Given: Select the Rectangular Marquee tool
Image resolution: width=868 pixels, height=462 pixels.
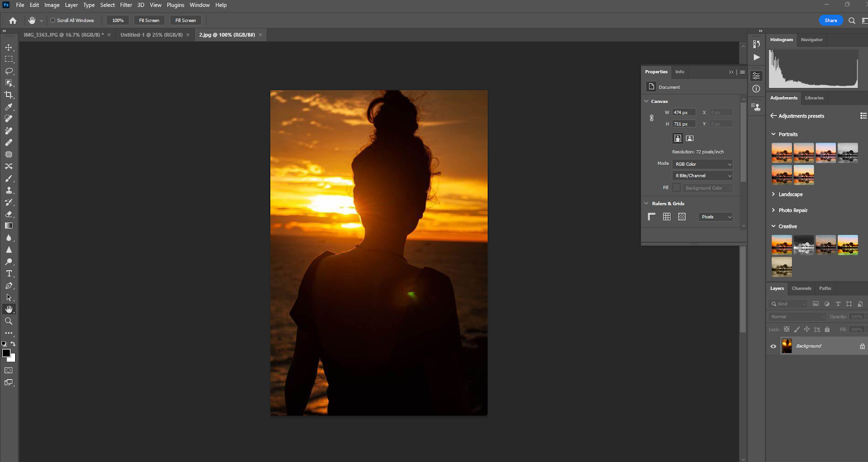Looking at the screenshot, I should click(9, 59).
